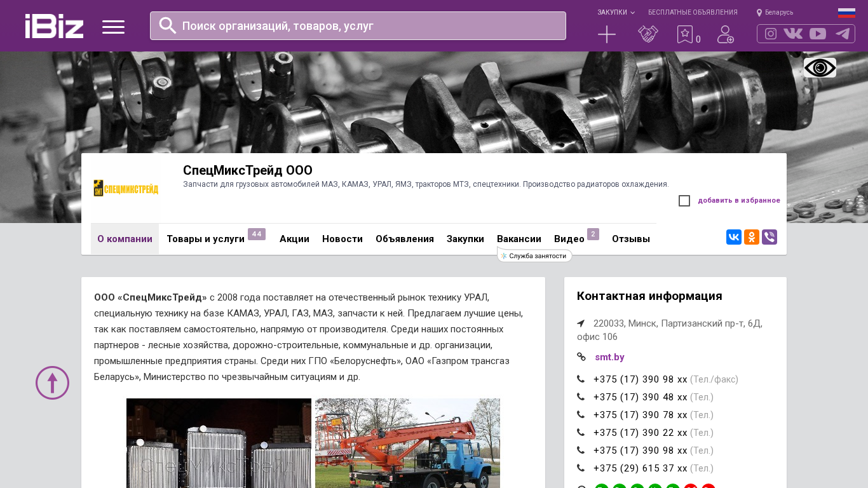Image resolution: width=868 pixels, height=488 pixels.
Task: Open the hamburger main menu
Action: (113, 27)
